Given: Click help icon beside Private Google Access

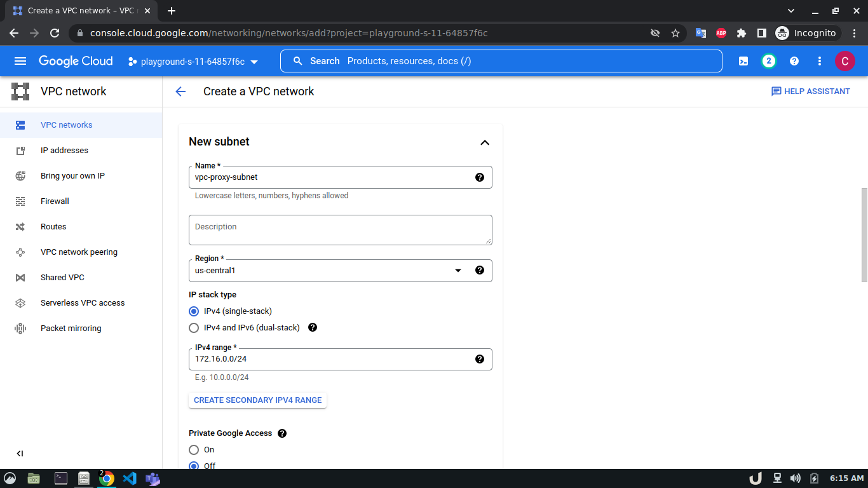Looking at the screenshot, I should tap(282, 433).
